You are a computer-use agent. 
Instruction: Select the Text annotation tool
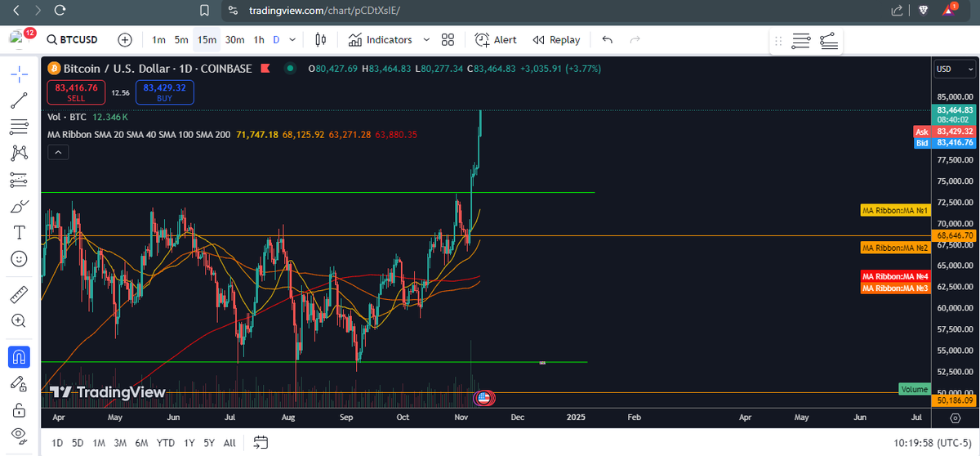(x=20, y=232)
